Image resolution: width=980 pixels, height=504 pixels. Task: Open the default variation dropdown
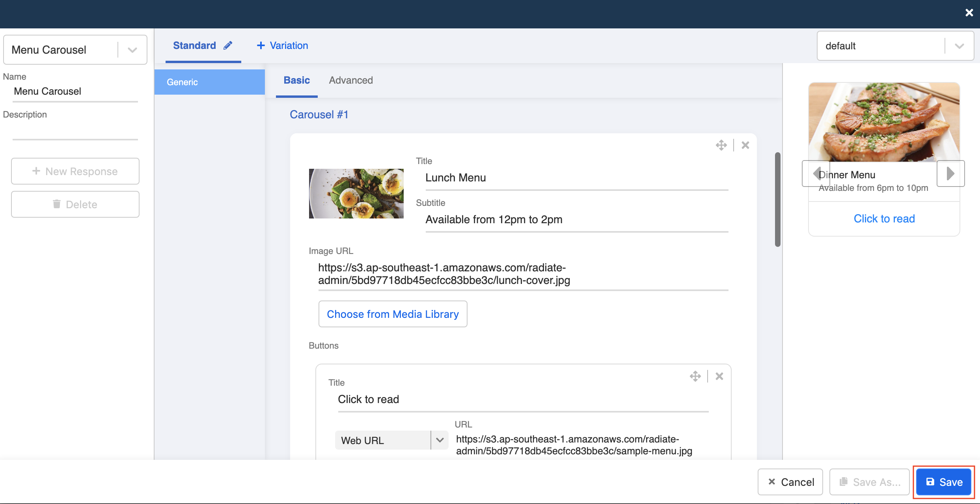click(x=960, y=46)
